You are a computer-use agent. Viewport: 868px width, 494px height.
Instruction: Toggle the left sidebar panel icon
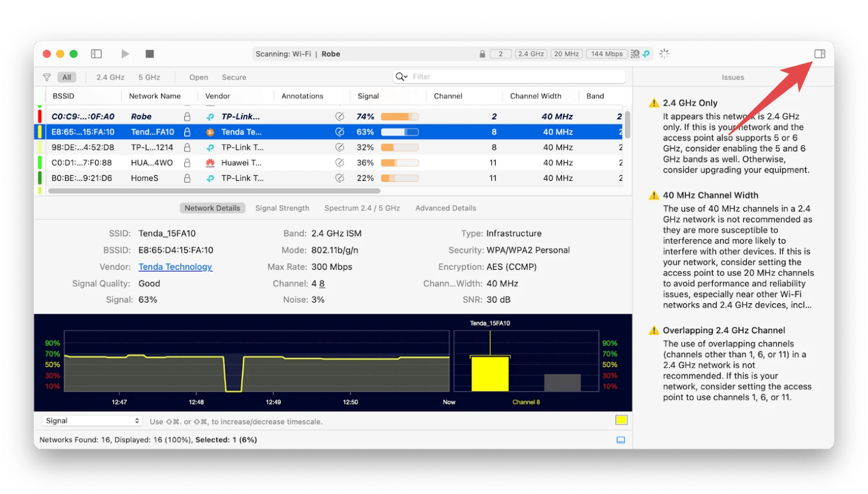(96, 54)
